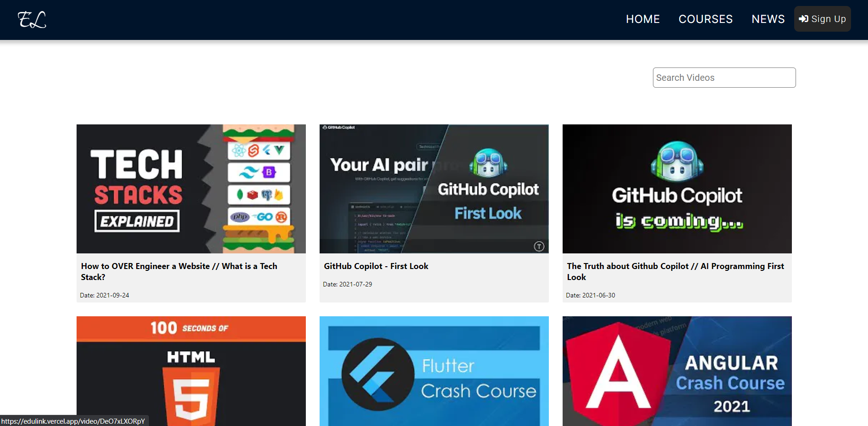
Task: Click title How to OVER Engineer a Website
Action: tap(179, 272)
